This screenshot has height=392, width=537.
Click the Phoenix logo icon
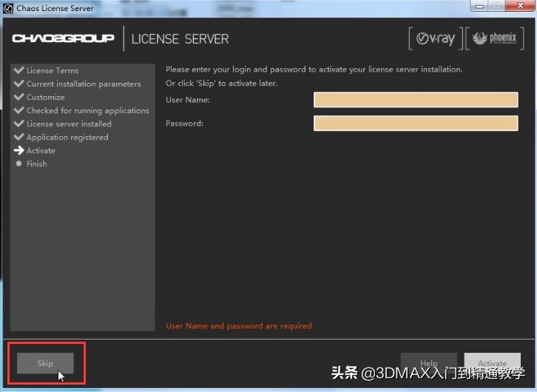click(x=495, y=38)
